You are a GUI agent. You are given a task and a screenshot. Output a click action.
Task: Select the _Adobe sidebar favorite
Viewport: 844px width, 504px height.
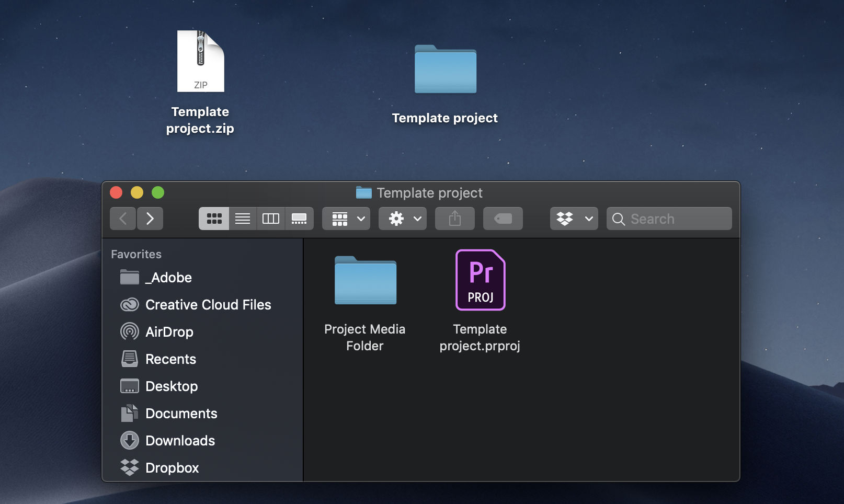pyautogui.click(x=168, y=278)
